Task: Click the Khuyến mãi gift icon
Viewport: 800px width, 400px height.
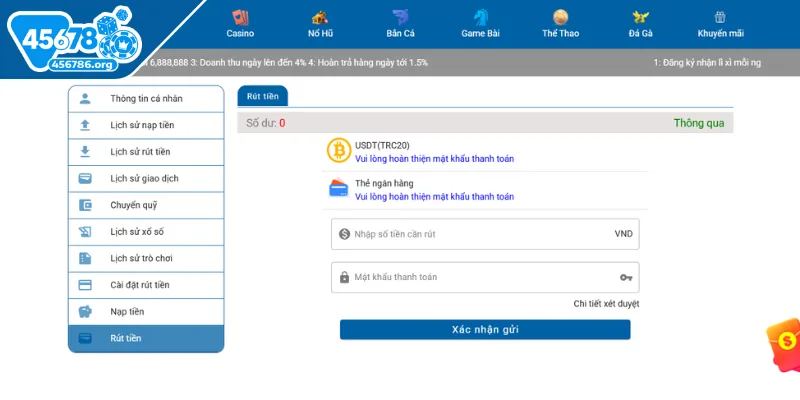Action: 720,17
